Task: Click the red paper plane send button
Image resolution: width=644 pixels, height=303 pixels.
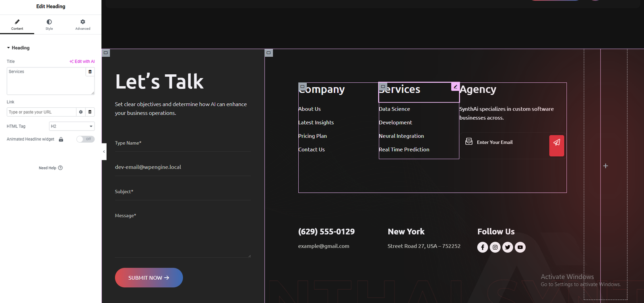Action: tap(557, 145)
